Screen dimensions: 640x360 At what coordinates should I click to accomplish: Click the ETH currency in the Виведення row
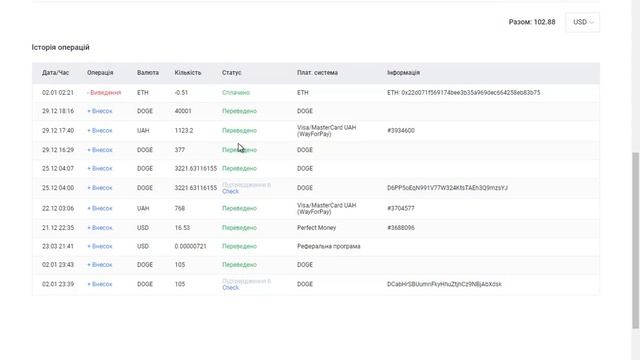click(143, 93)
